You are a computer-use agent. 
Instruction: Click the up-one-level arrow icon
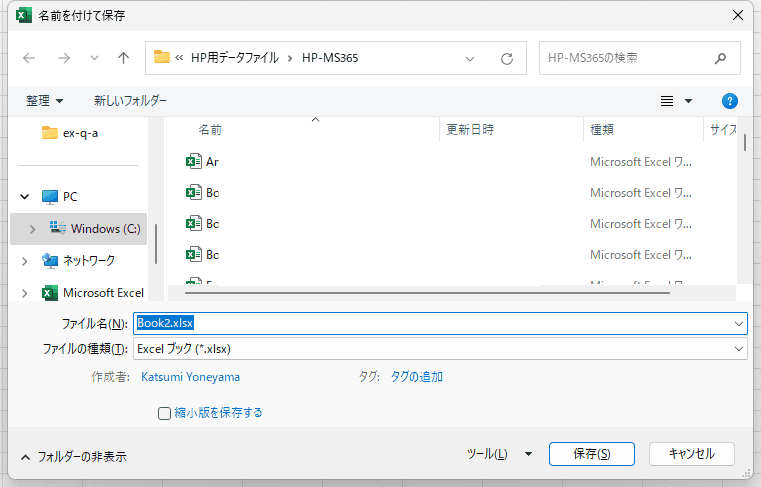point(124,58)
